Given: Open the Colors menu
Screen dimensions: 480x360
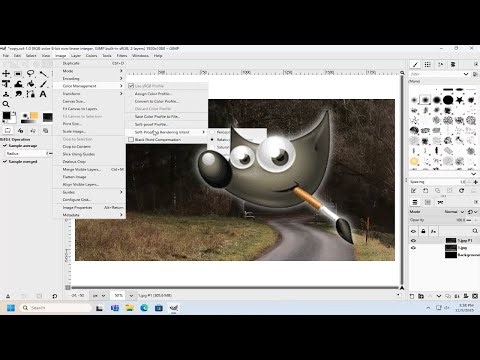Looking at the screenshot, I should click(x=91, y=56).
